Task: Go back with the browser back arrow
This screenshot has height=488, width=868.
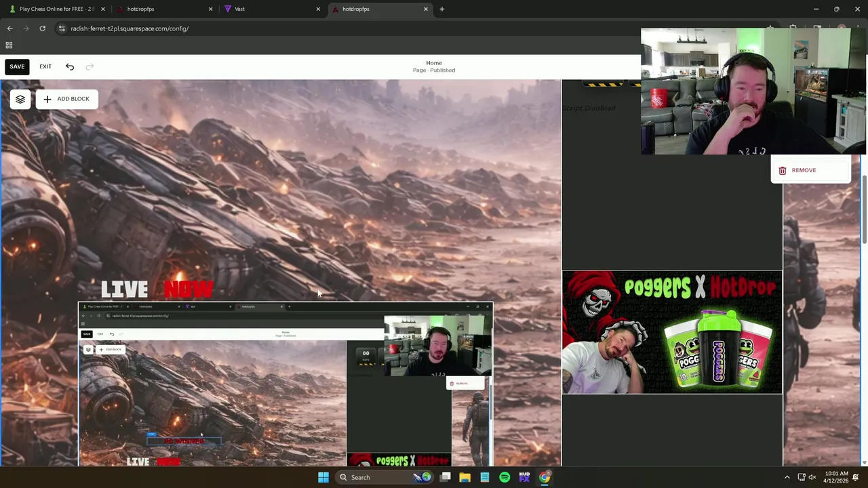Action: [x=9, y=28]
